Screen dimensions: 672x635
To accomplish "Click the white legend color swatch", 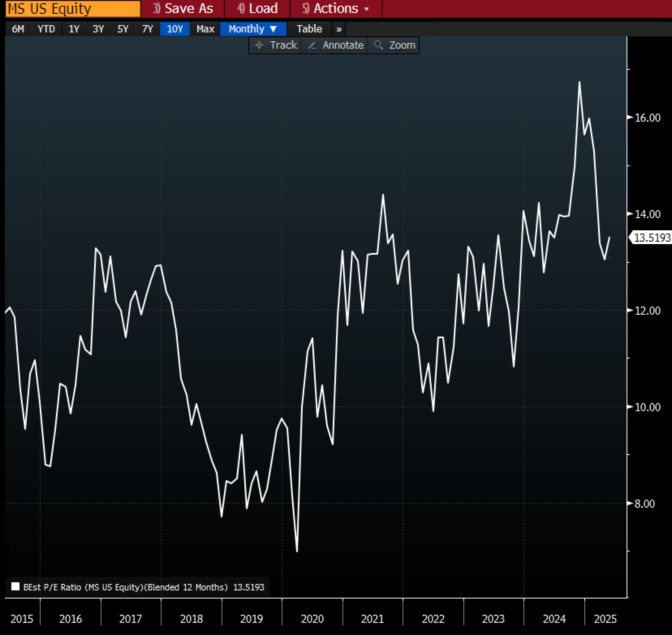I will pos(15,587).
